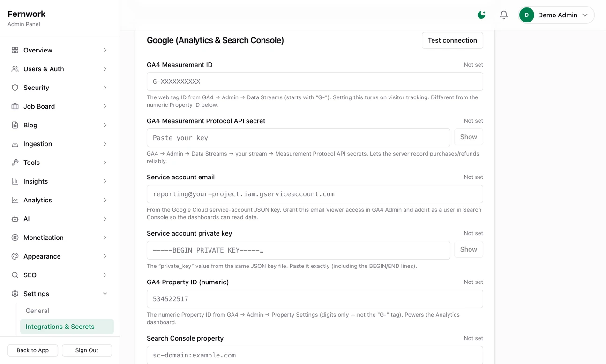Expand the Job Board chevron
The width and height of the screenshot is (606, 364).
[x=105, y=106]
